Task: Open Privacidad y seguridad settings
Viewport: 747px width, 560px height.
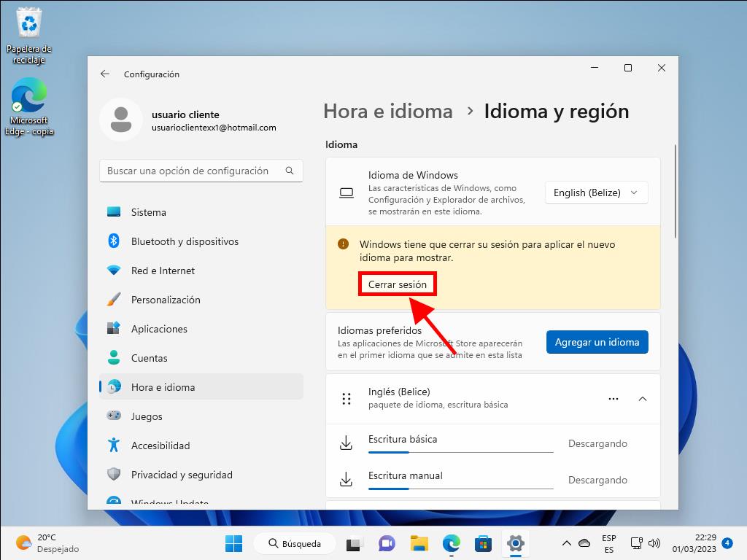Action: point(182,475)
